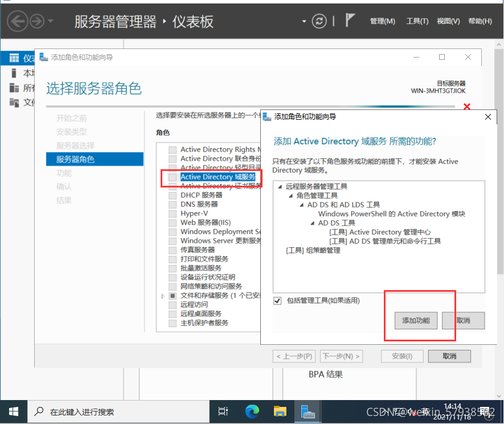Check Active Directory 联合身份 role checkbox
The height and width of the screenshot is (424, 504).
173,158
